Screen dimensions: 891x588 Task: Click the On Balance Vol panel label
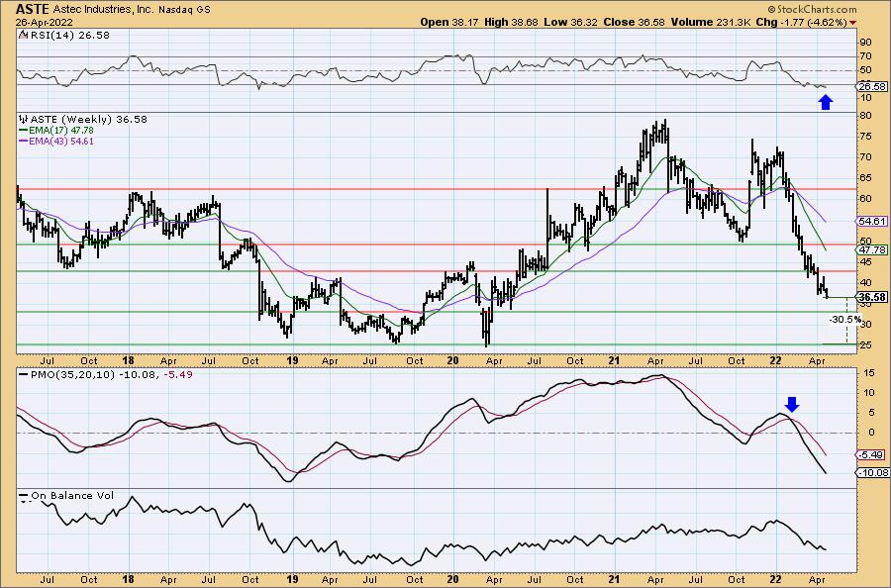[x=72, y=496]
